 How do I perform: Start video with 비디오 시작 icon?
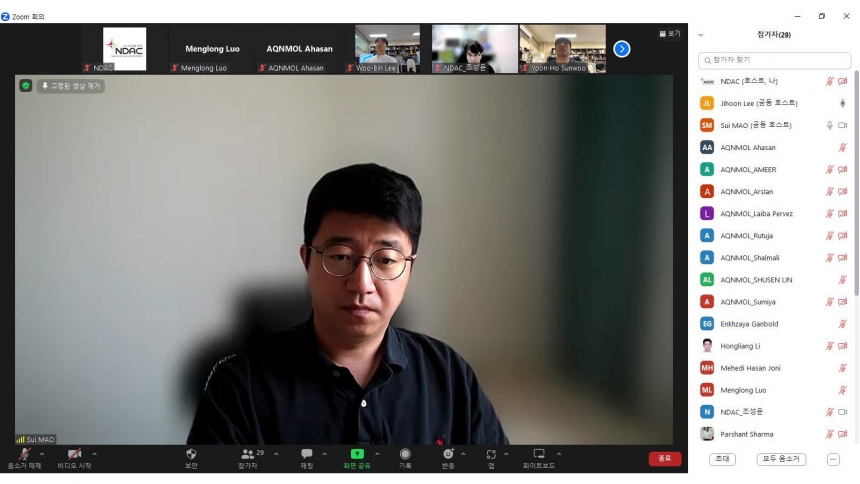tap(73, 454)
